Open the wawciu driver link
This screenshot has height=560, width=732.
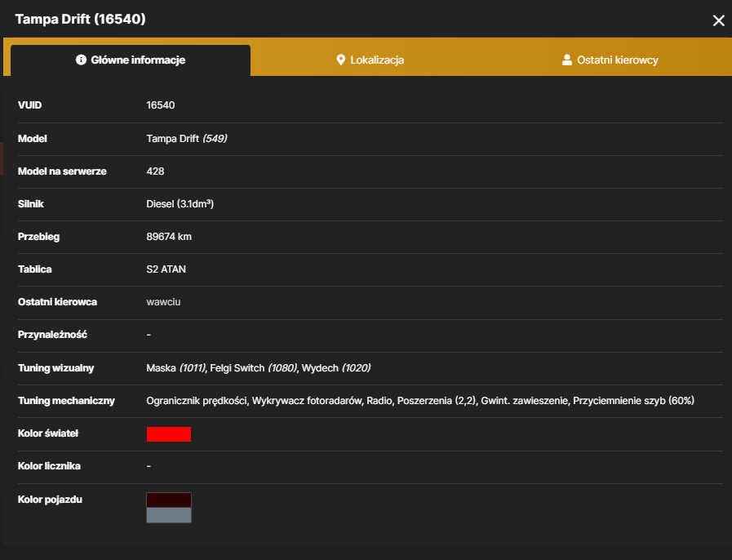click(x=163, y=302)
